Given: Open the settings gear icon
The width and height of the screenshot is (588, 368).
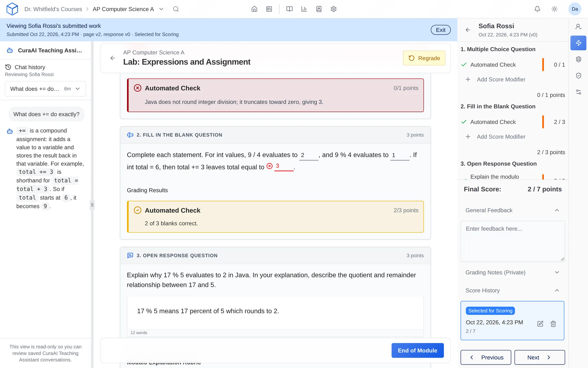Looking at the screenshot, I should (333, 9).
